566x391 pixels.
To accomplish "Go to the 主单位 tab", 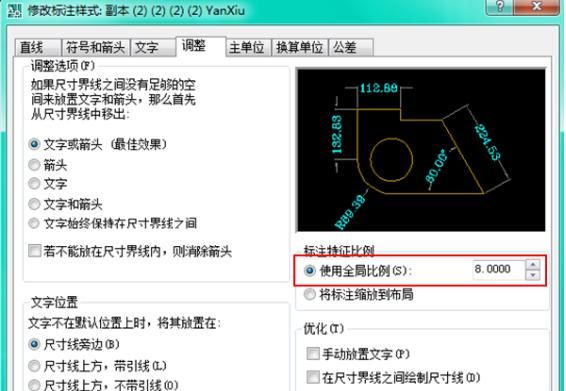I will pos(248,47).
